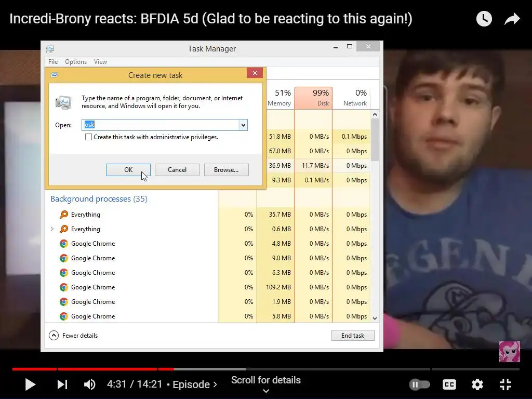Sort by the Network column header
Screen dimensions: 532x399
(x=352, y=98)
